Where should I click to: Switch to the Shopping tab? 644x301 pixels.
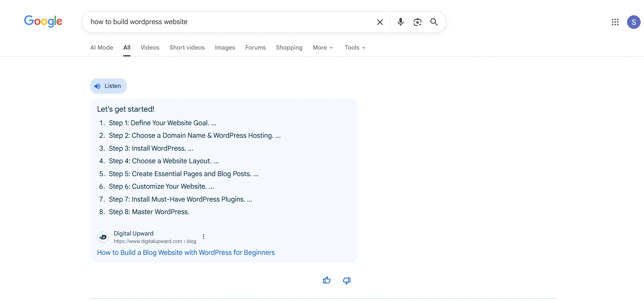pos(289,48)
